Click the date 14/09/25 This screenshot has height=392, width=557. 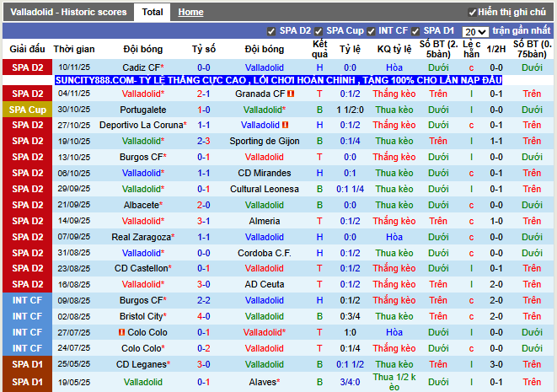pos(74,221)
